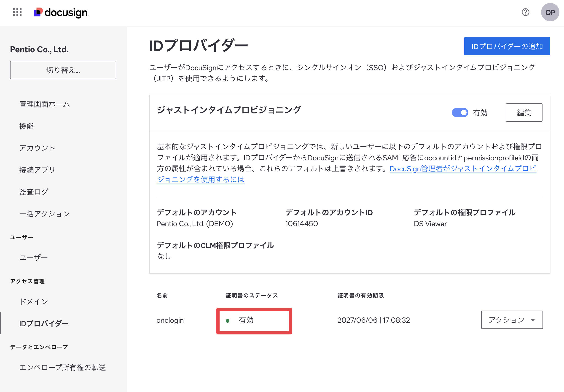Click the ジャストインタイムプロビジョニング section heading
The width and height of the screenshot is (564, 392).
[x=229, y=110]
